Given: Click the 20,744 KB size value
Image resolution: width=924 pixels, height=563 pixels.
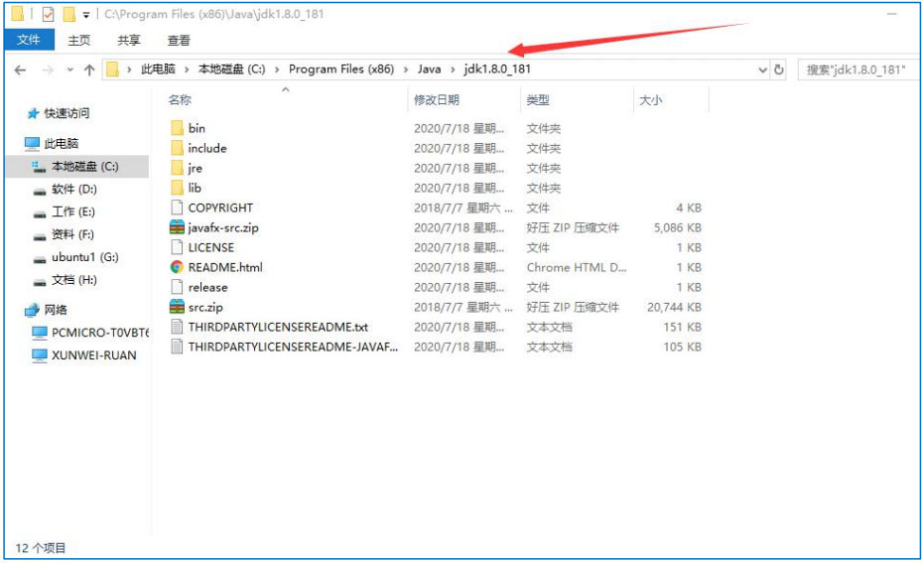Looking at the screenshot, I should click(x=674, y=307).
